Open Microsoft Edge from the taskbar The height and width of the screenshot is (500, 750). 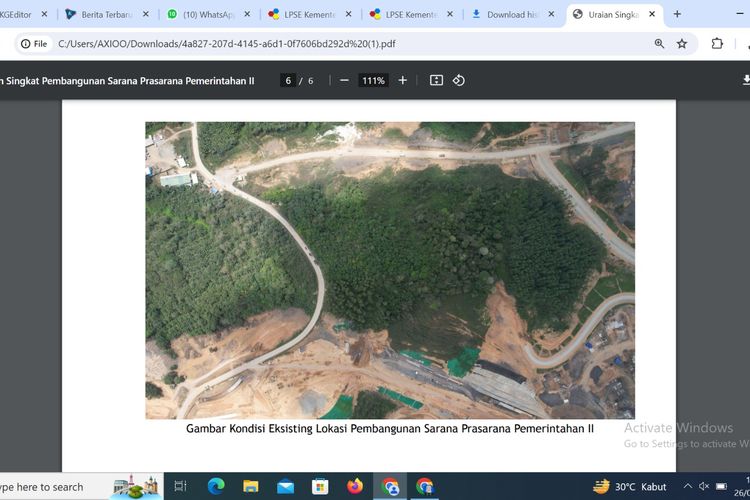point(216,487)
